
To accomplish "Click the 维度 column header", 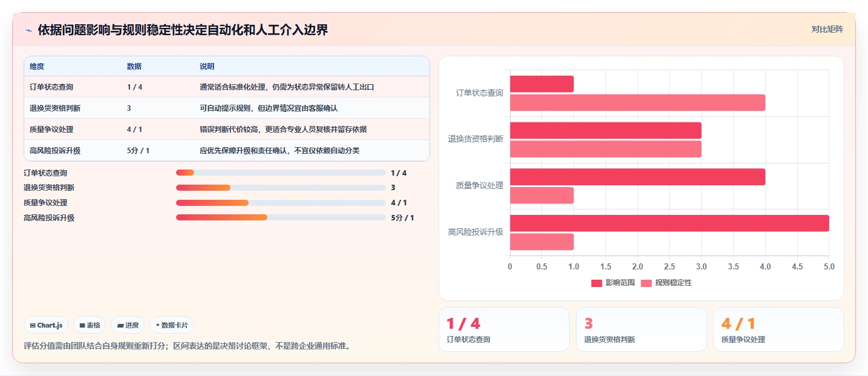I will pos(37,67).
